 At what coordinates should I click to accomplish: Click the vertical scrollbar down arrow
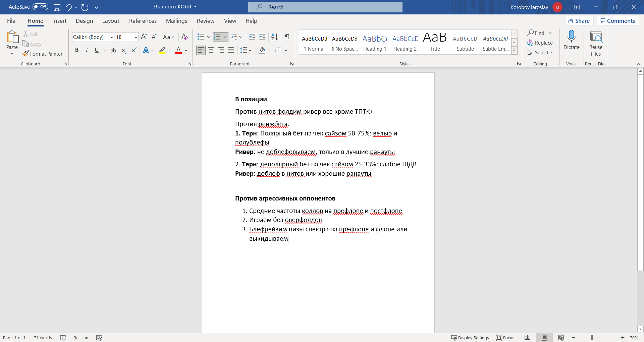point(640,329)
